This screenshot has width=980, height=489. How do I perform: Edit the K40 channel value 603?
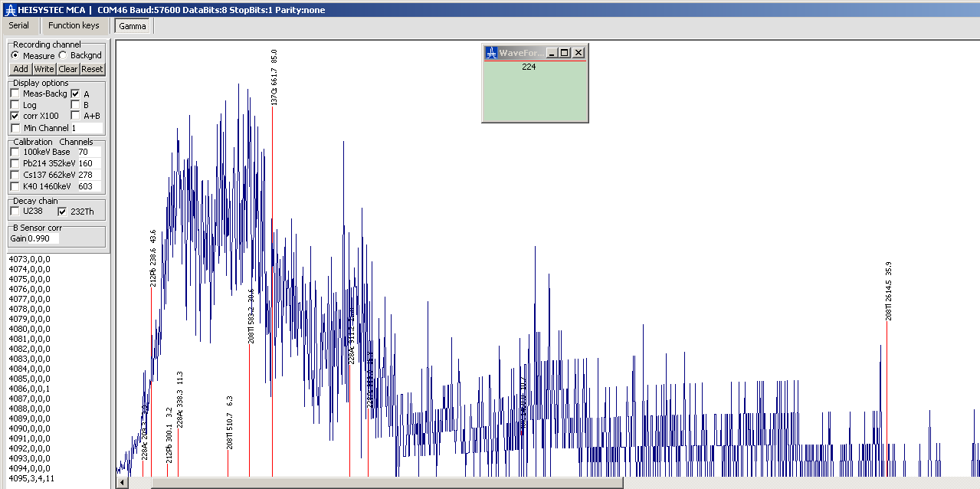point(89,186)
